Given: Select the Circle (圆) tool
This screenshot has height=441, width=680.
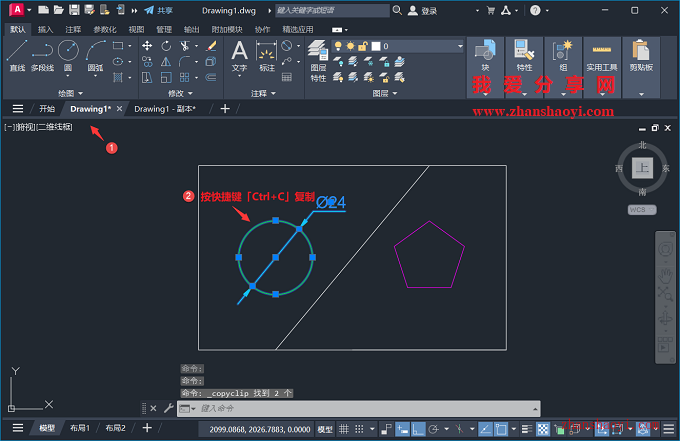Looking at the screenshot, I should point(68,51).
